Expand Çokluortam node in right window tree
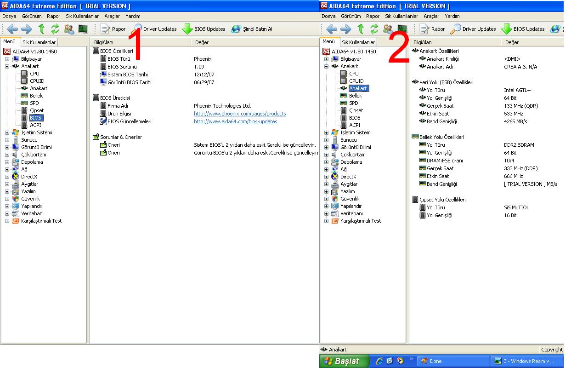The width and height of the screenshot is (588, 368). coord(326,155)
